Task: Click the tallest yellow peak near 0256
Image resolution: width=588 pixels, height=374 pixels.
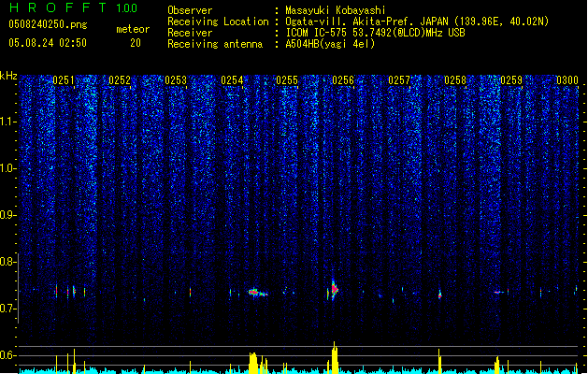Action: pos(335,357)
